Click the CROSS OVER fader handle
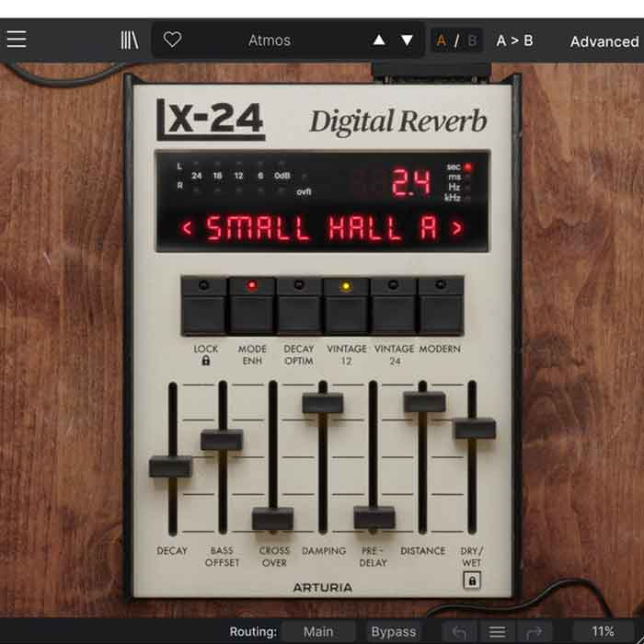Screen dimensions: 644x644 click(272, 518)
